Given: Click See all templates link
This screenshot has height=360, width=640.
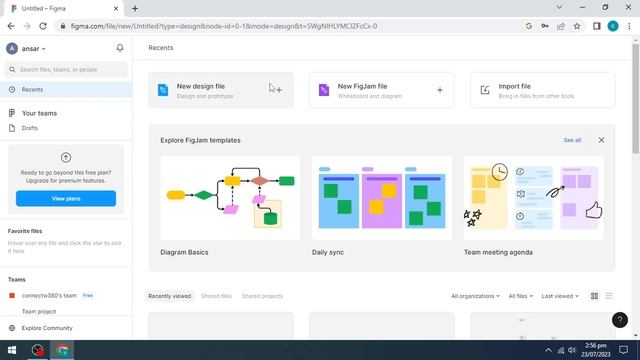Looking at the screenshot, I should 572,140.
